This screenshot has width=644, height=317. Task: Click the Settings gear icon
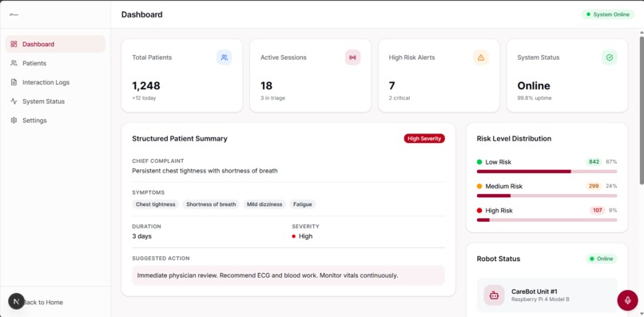pyautogui.click(x=14, y=121)
